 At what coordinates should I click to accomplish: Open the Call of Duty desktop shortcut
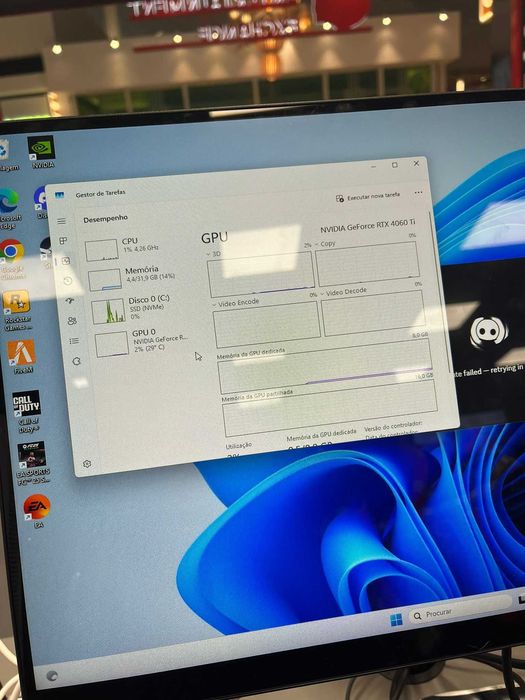click(27, 411)
